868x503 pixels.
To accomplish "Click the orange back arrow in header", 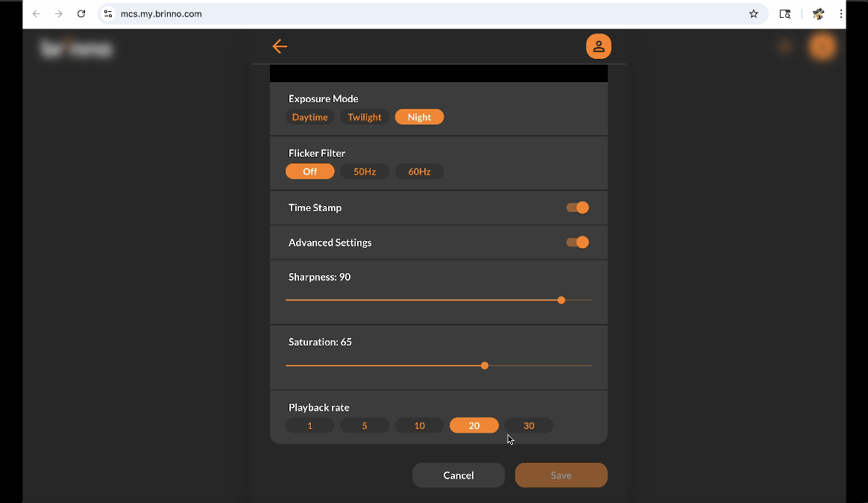I will pyautogui.click(x=280, y=46).
